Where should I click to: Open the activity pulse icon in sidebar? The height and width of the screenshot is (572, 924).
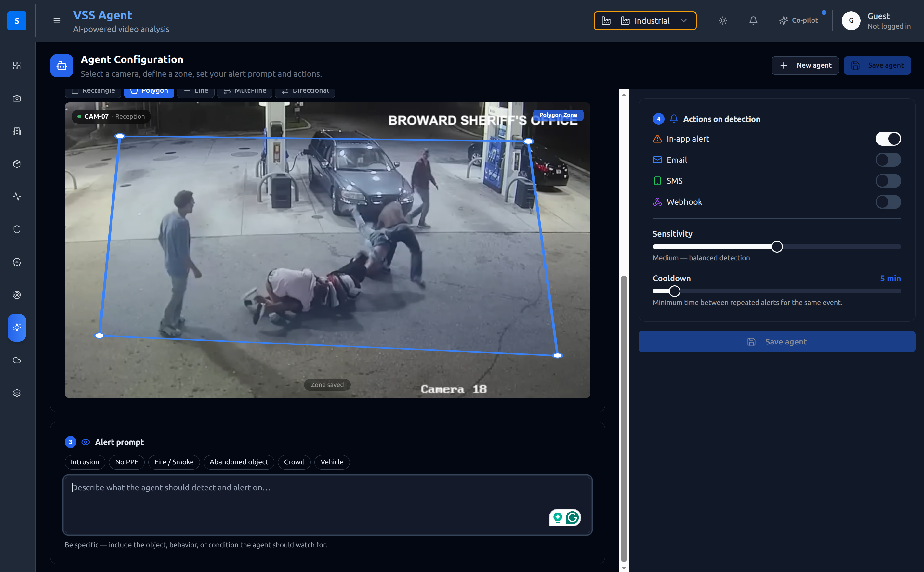click(x=17, y=196)
